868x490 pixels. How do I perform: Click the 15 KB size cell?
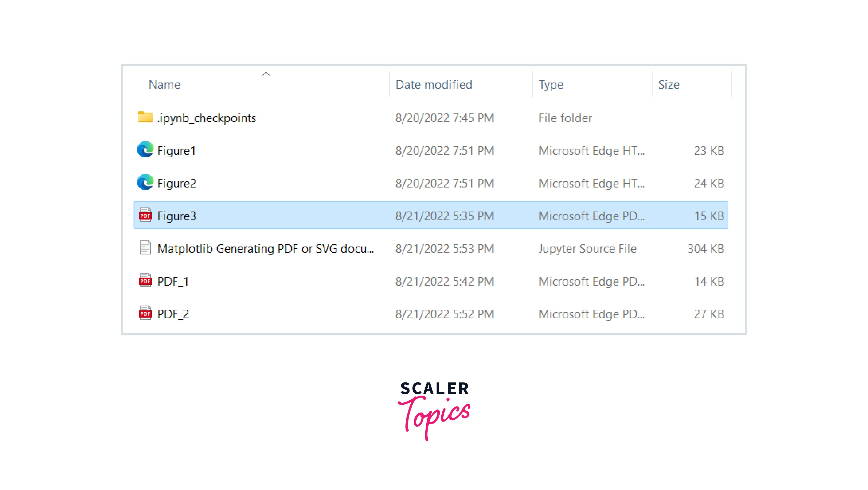click(x=709, y=216)
